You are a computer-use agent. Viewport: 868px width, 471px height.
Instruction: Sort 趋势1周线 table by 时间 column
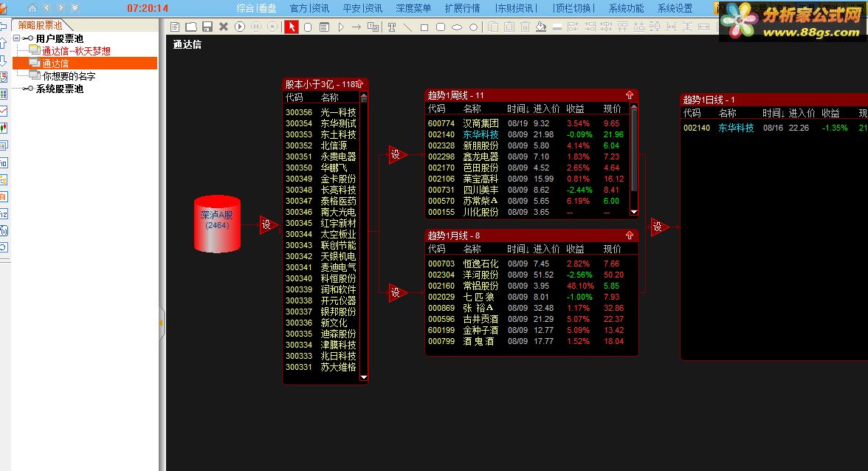[518, 109]
